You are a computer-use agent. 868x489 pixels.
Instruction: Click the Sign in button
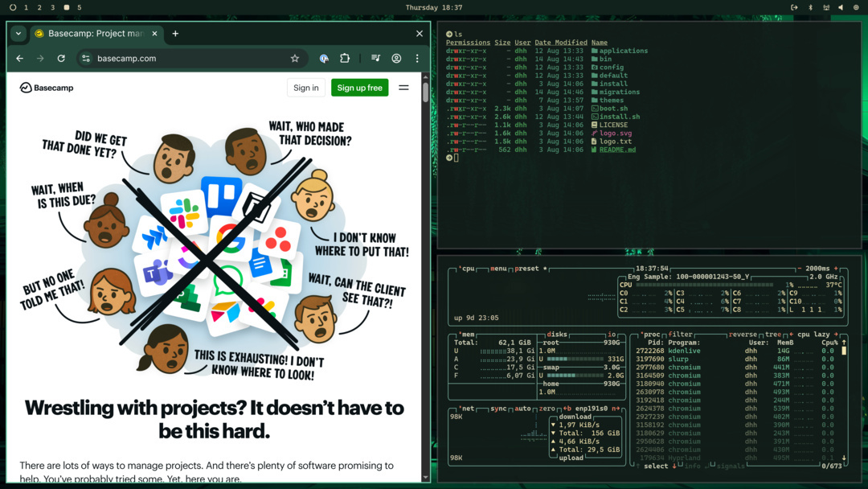[x=306, y=88]
